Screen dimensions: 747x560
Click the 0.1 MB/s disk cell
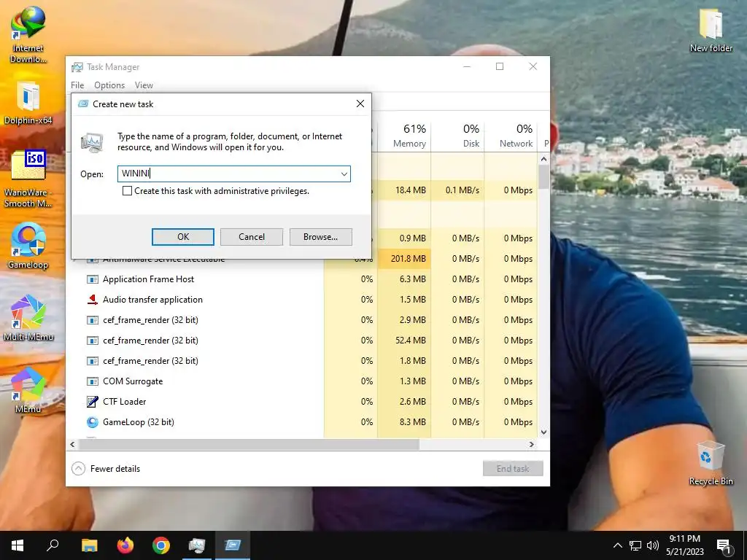(458, 190)
